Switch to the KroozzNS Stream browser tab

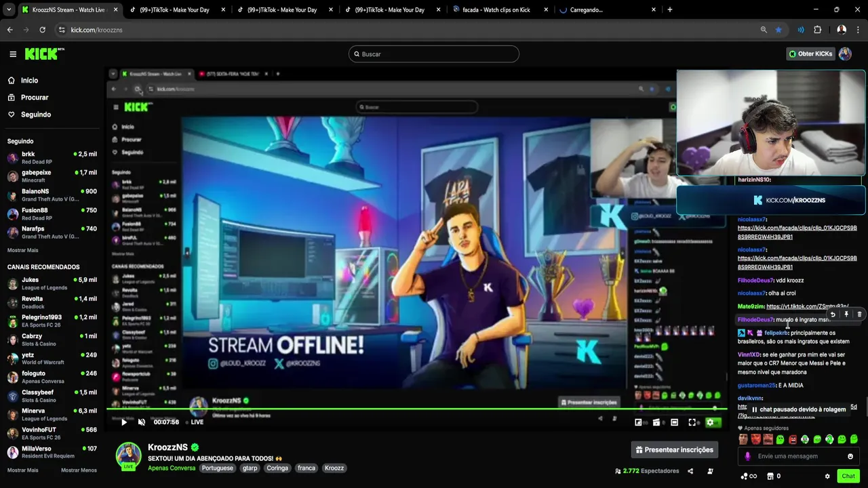pyautogui.click(x=71, y=10)
